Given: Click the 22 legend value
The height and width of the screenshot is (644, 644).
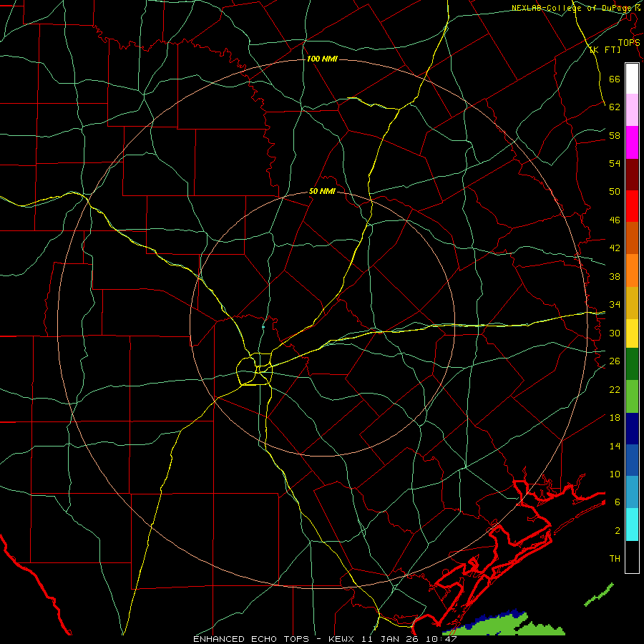Looking at the screenshot, I should point(615,389).
